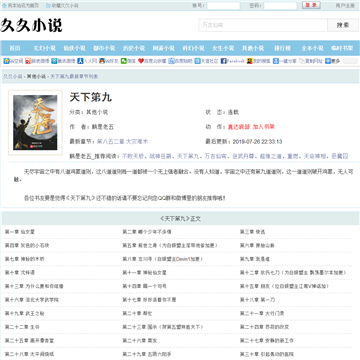Screen dimensions: 360x360
Task: Open recommended novel 逆武丹尊
Action: 243,156
